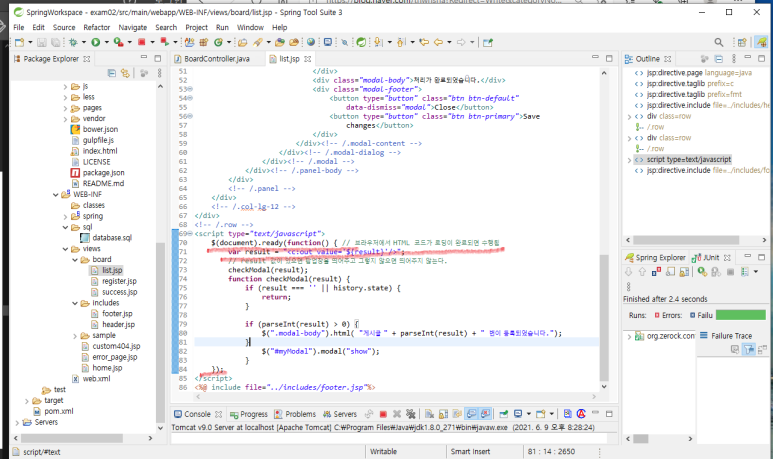This screenshot has height=459, width=773.
Task: Click Console Clear Console icon
Action: pyautogui.click(x=429, y=414)
